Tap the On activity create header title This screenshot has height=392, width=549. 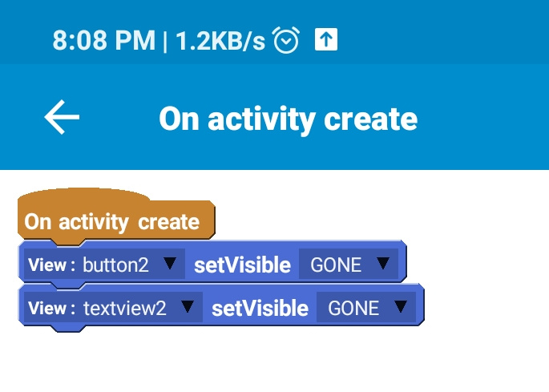(288, 119)
